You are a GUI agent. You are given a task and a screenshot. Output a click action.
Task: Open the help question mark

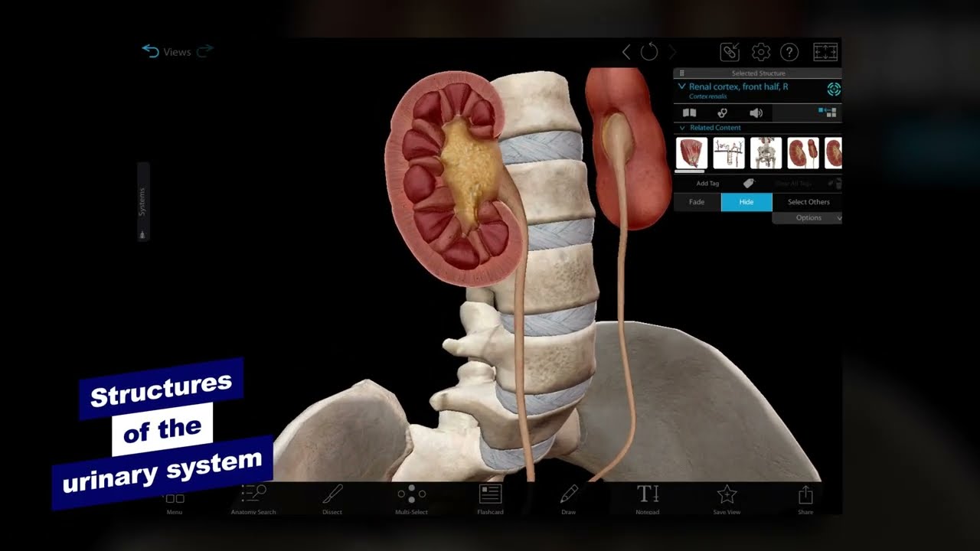(789, 52)
